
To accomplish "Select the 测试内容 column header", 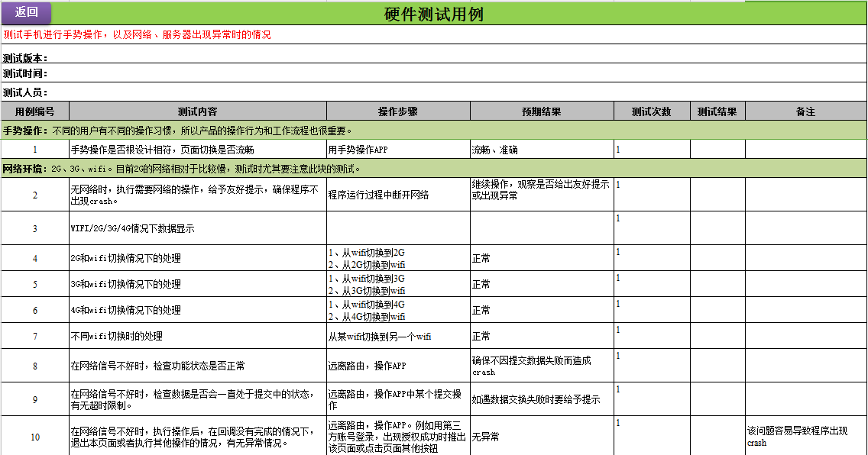I will pos(198,111).
